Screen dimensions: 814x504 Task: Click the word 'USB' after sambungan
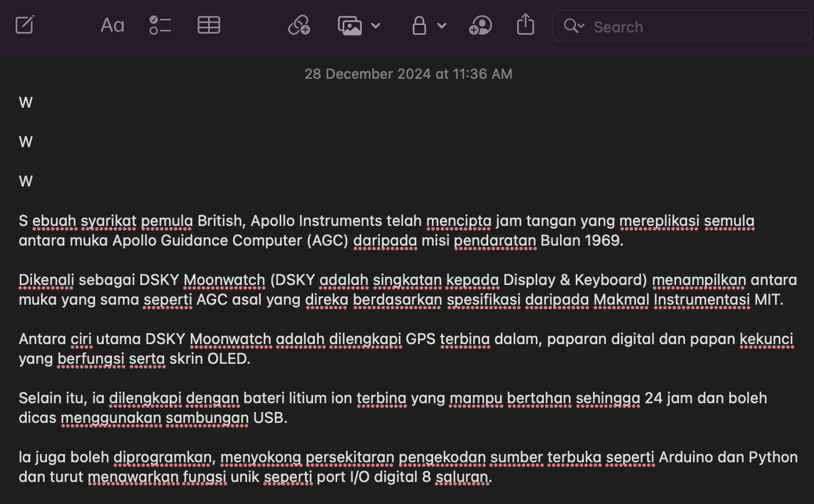click(268, 418)
